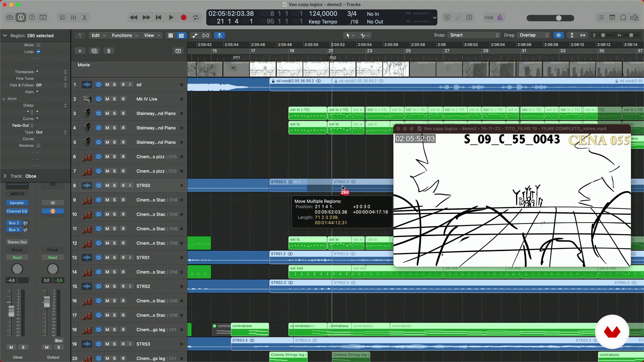Adjust the master volume slider

click(550, 18)
